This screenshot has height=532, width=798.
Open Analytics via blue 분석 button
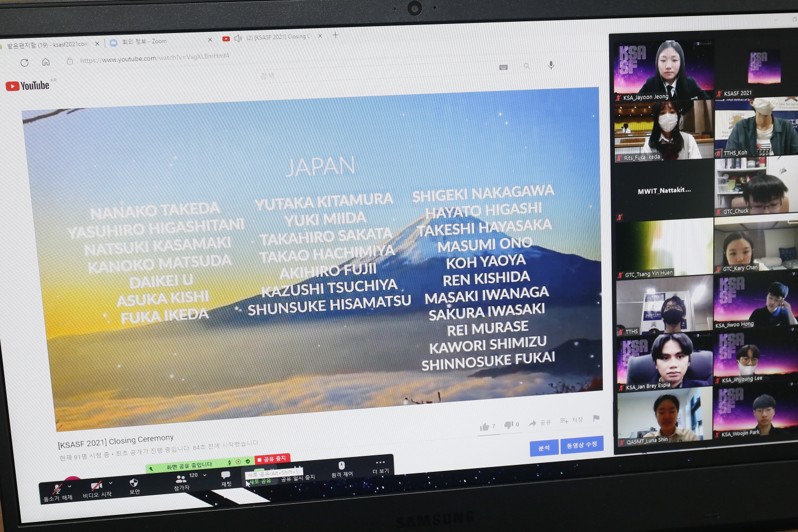pos(544,448)
